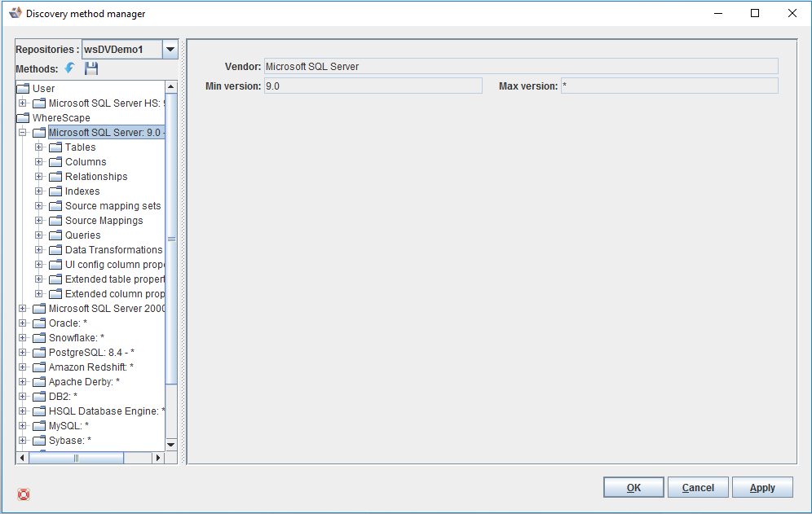
Task: Select the Snowflake tree item
Action: [77, 338]
